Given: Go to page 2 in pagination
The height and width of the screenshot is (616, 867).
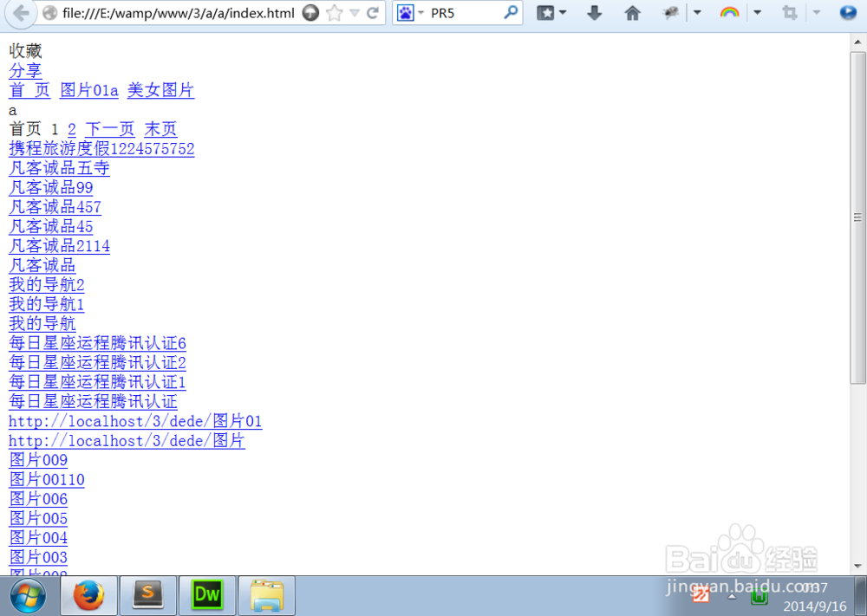Looking at the screenshot, I should click(x=72, y=129).
